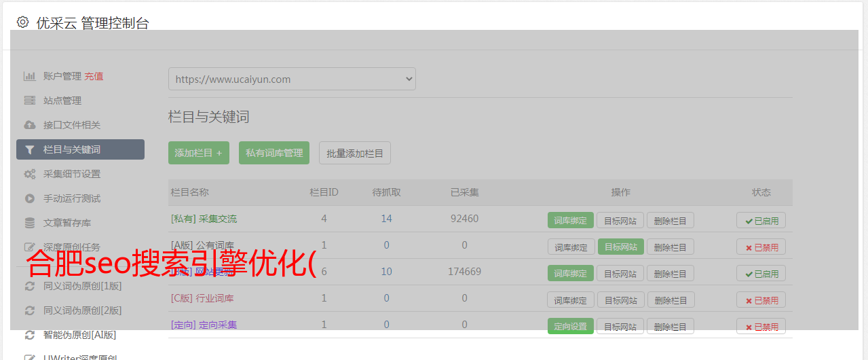Viewport: 868px width, 360px height.
Task: Open 接口文件相关 menu item
Action: [72, 125]
